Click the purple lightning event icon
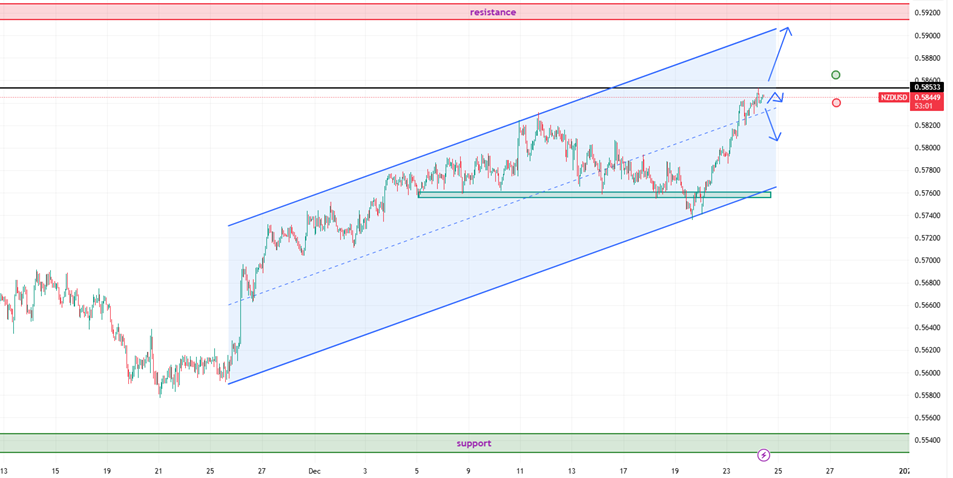Viewport: 953px width, 478px height. click(764, 455)
